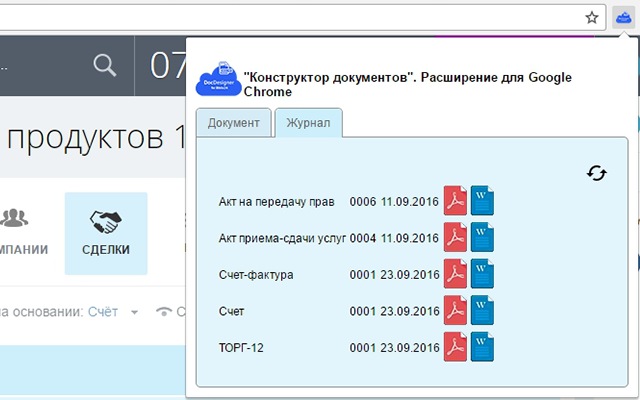Screen dimensions: 640x400
Task: Expand the Счёт dropdown arrow
Action: [x=134, y=313]
